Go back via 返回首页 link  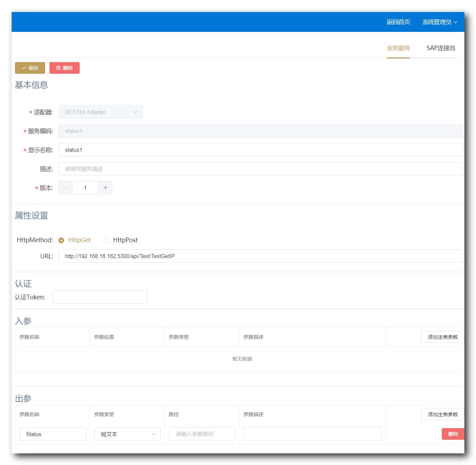click(x=398, y=22)
